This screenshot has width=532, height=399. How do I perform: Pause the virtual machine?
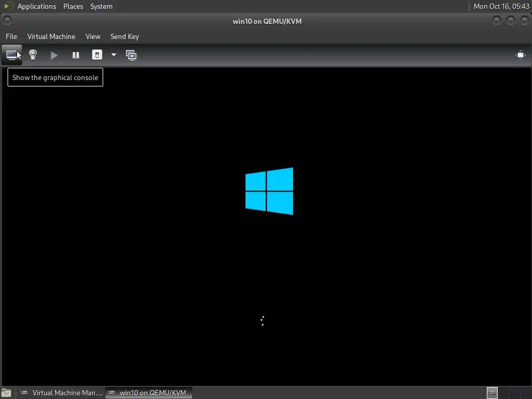76,55
